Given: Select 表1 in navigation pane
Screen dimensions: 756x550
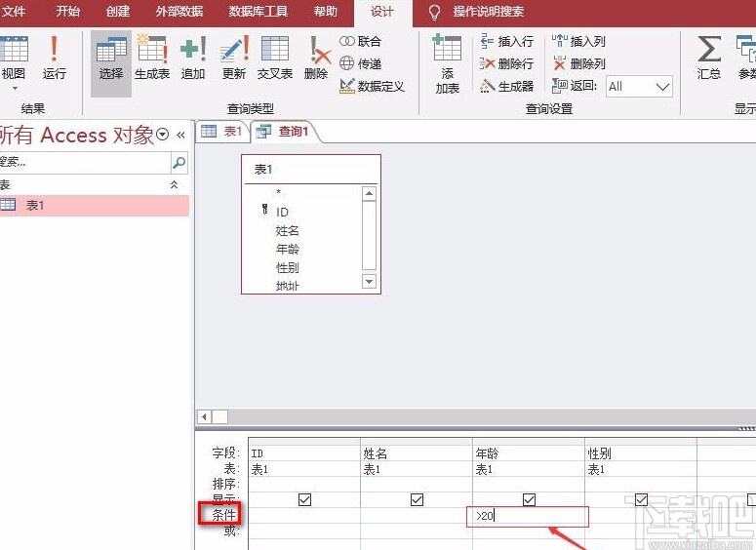Looking at the screenshot, I should point(94,206).
